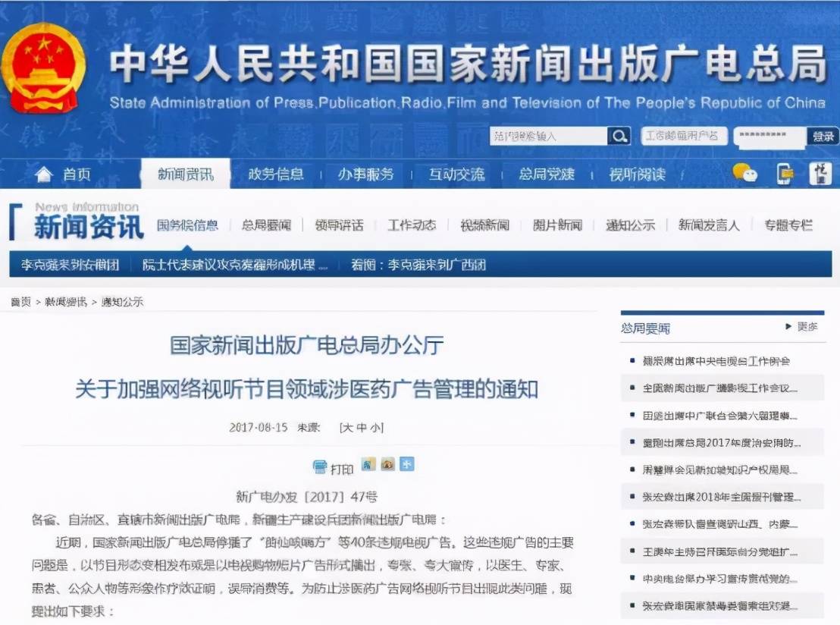This screenshot has height=625, width=840.
Task: Click the 打印 print link
Action: (342, 470)
